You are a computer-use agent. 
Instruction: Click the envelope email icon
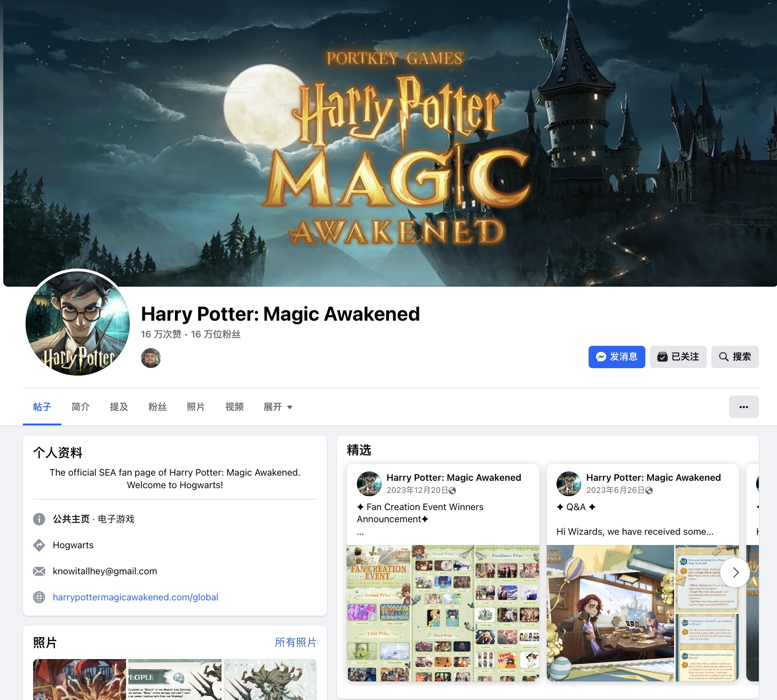(x=39, y=571)
